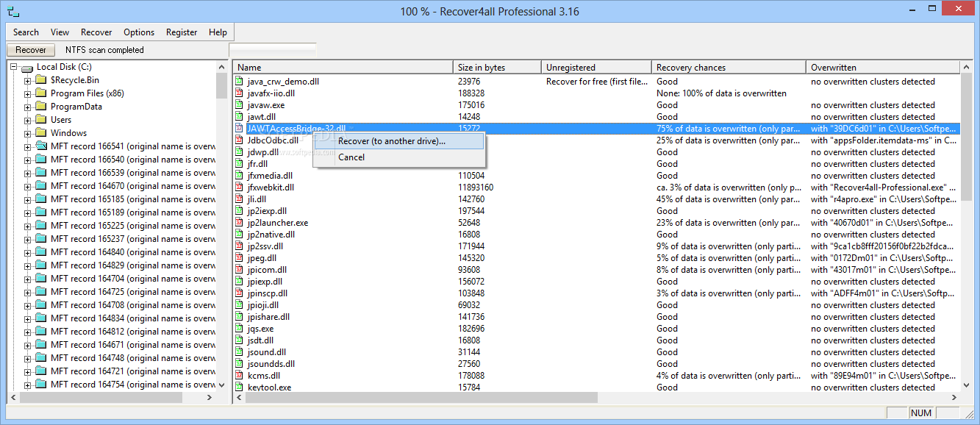Image resolution: width=980 pixels, height=425 pixels.
Task: Click the javaw.exe file icon
Action: point(239,105)
